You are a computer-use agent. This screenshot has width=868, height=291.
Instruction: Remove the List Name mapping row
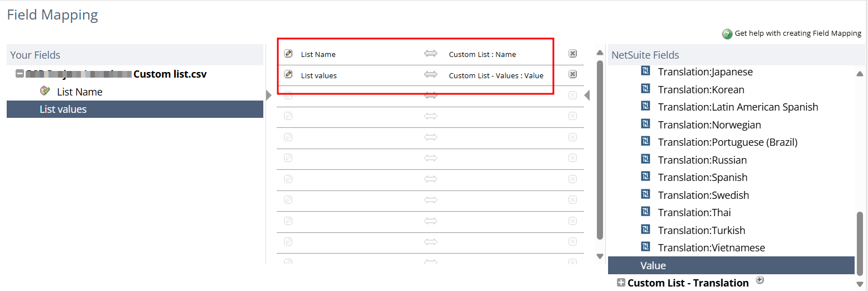coord(572,54)
